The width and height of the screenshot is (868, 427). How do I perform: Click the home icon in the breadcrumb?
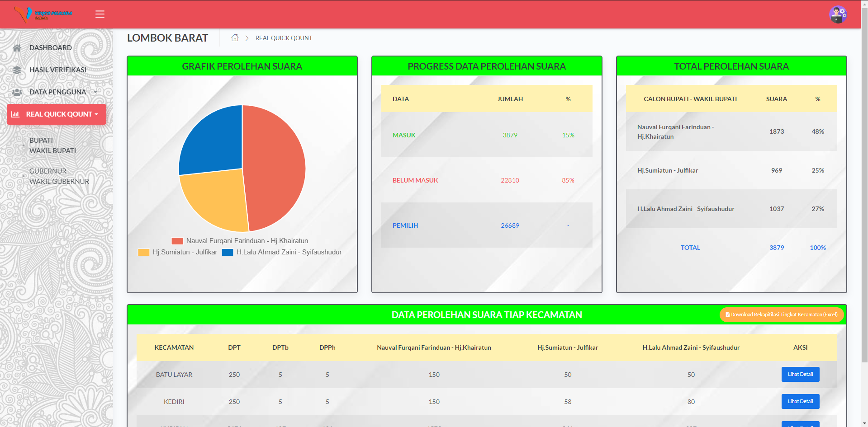click(x=235, y=38)
